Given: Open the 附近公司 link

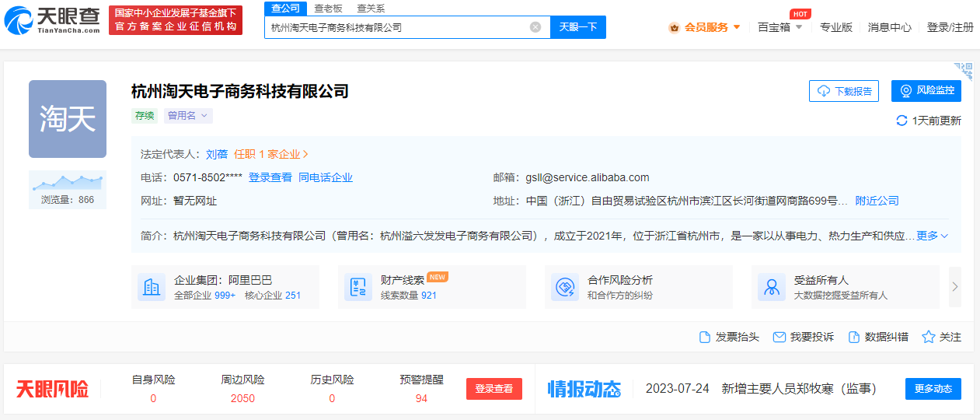Looking at the screenshot, I should 877,201.
